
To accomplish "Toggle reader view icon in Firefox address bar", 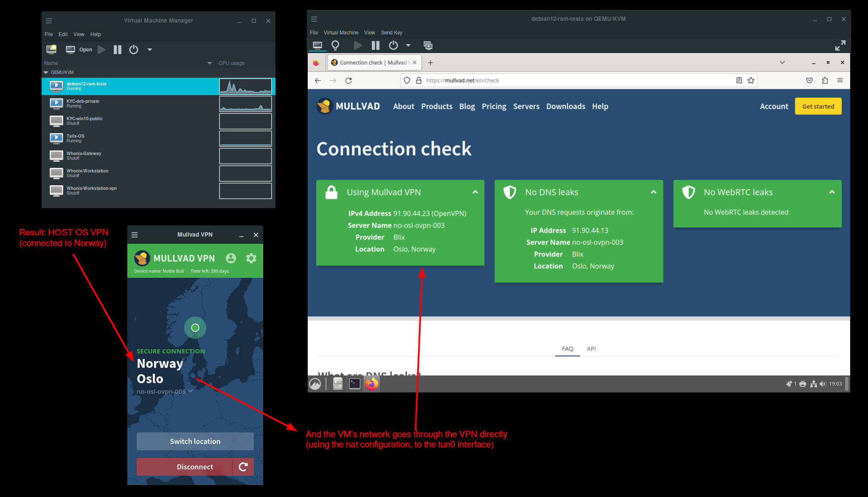I will pyautogui.click(x=739, y=80).
